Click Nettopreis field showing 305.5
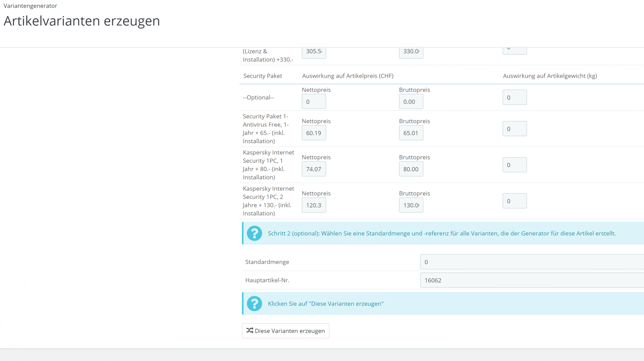Image resolution: width=644 pixels, height=361 pixels. pyautogui.click(x=314, y=52)
